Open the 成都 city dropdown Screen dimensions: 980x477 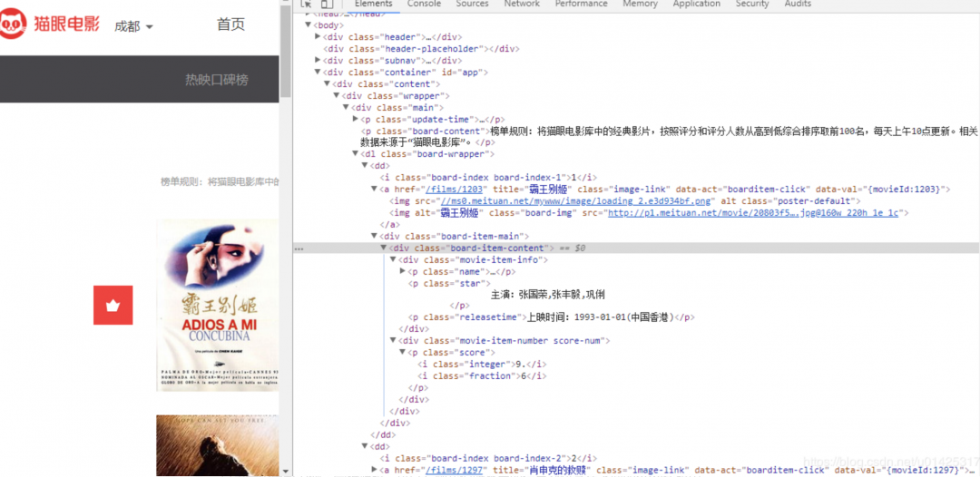click(133, 26)
